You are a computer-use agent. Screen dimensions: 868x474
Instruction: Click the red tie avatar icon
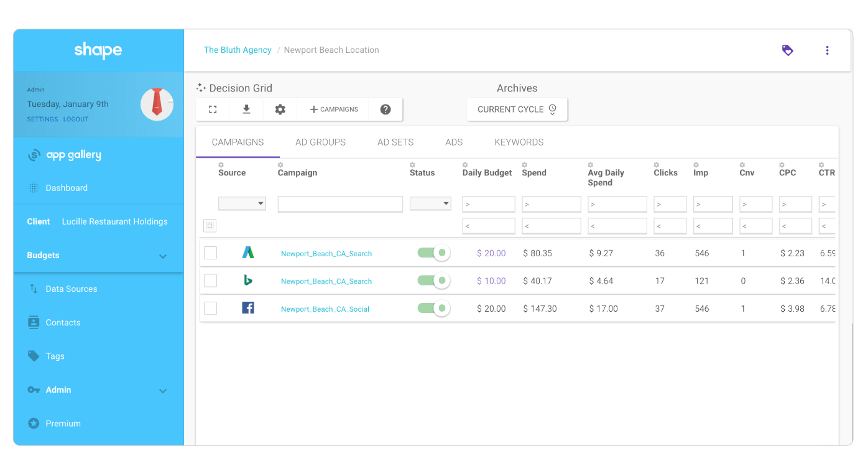pos(157,104)
